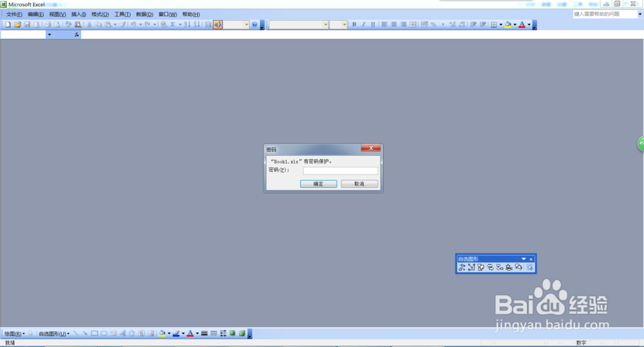Viewport: 644px width, 347px height.
Task: Open the 格式(O) Format menu
Action: [x=100, y=14]
